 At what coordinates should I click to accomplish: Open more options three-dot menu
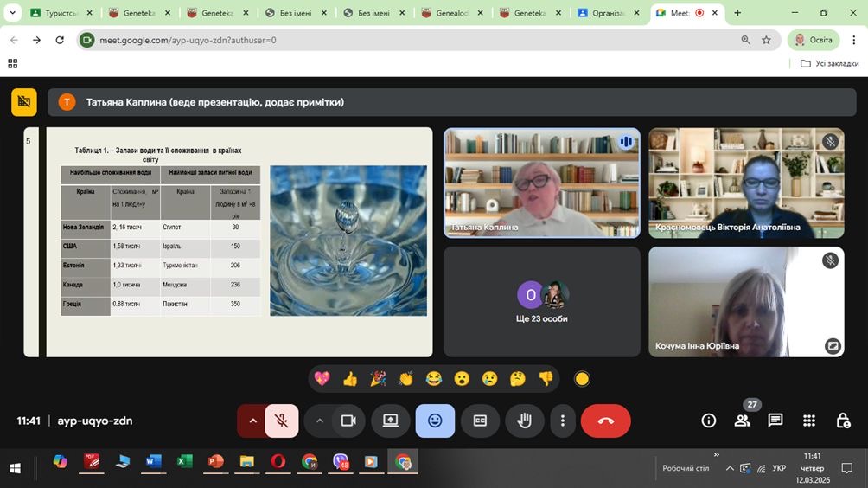(563, 421)
